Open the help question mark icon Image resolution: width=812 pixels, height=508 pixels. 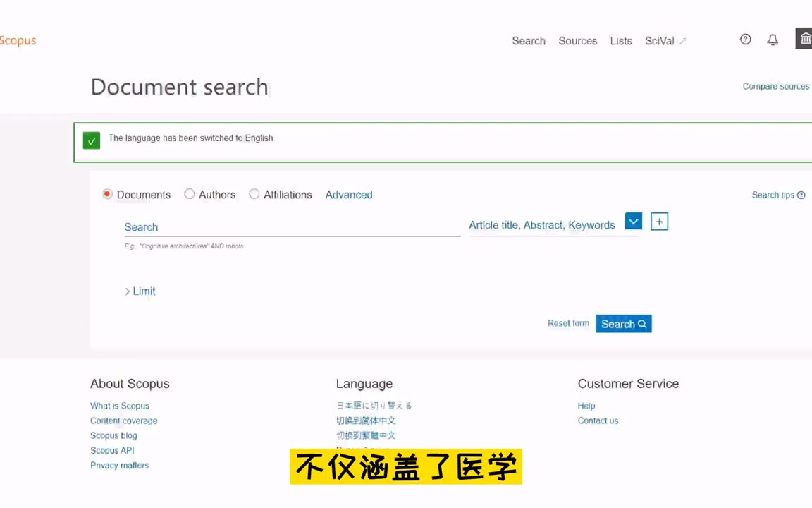point(745,40)
